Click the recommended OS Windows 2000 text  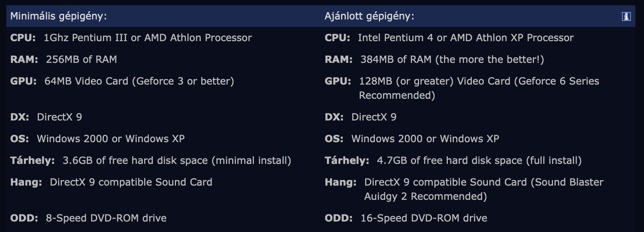tap(425, 139)
